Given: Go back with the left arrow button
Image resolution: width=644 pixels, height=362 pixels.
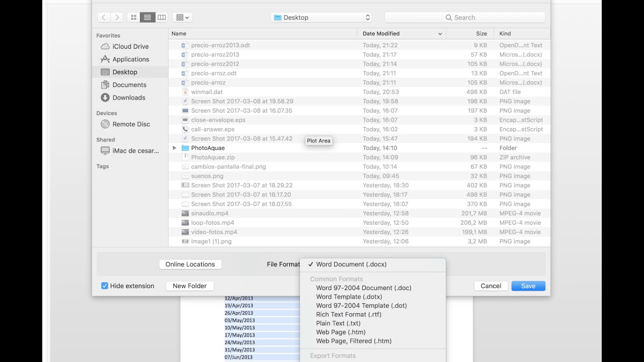Looking at the screenshot, I should [x=104, y=17].
